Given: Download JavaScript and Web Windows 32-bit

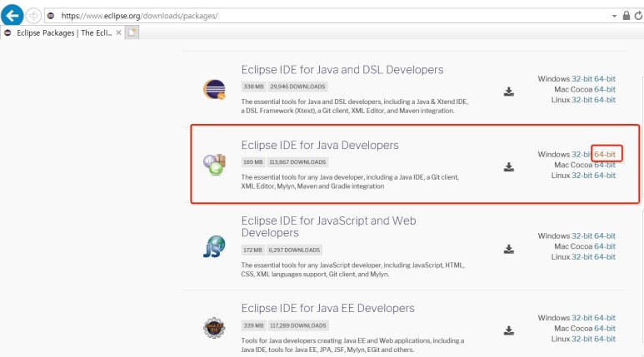Looking at the screenshot, I should 582,236.
